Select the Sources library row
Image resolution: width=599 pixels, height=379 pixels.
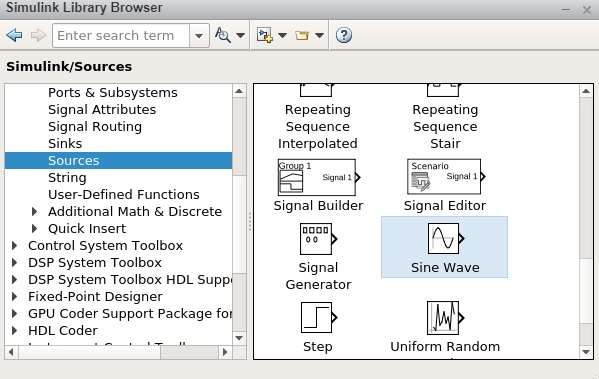[x=118, y=160]
